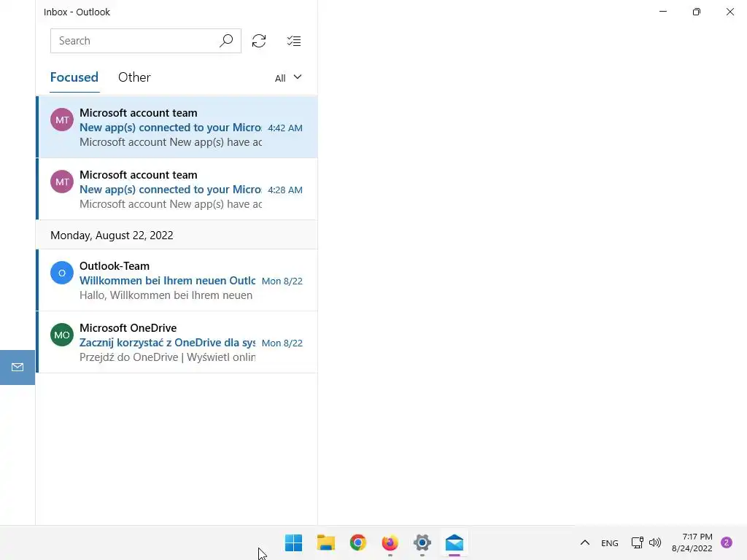Show hidden tray icons chevron
The width and height of the screenshot is (747, 560).
(x=585, y=542)
